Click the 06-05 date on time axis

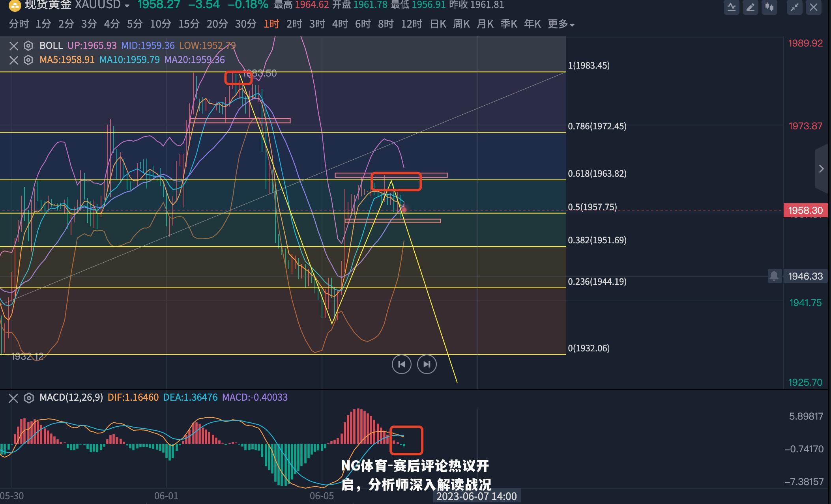(x=322, y=496)
